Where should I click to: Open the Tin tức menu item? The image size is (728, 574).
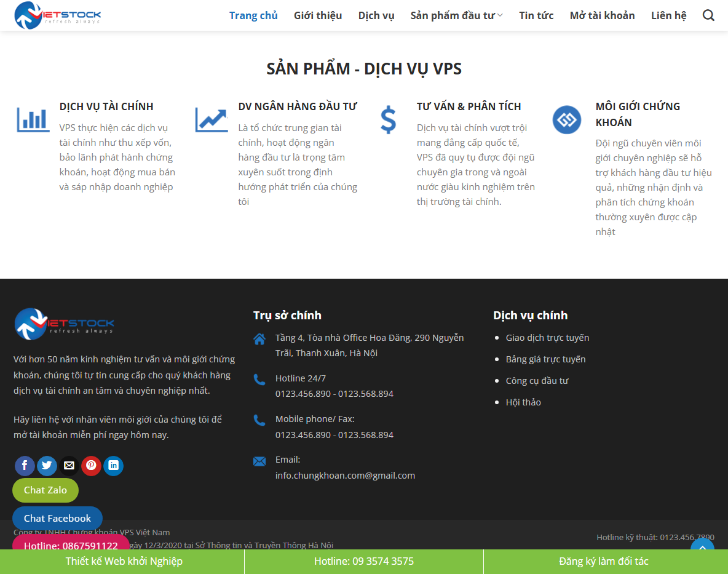pyautogui.click(x=536, y=15)
